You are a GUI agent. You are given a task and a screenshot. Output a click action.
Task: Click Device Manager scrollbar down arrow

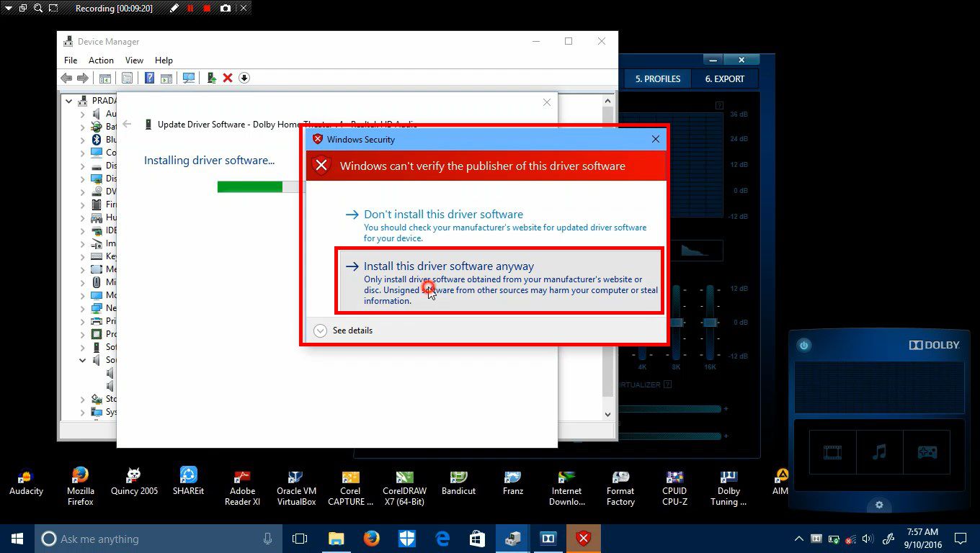(607, 415)
